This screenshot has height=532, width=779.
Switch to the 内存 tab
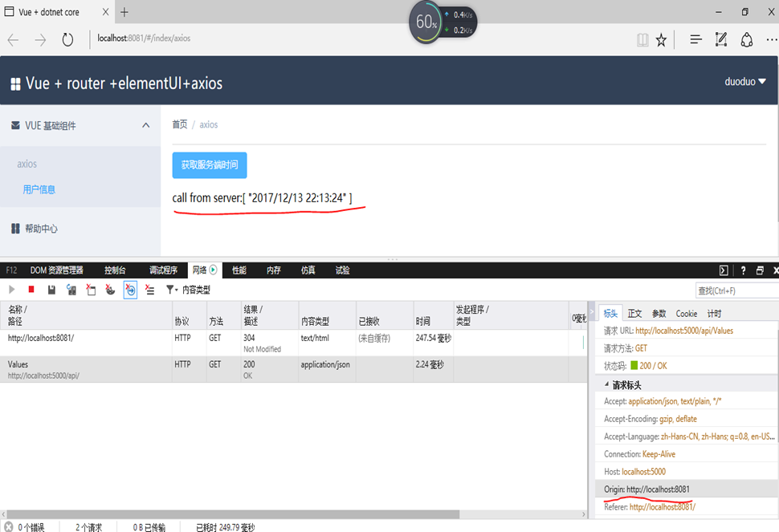tap(273, 270)
